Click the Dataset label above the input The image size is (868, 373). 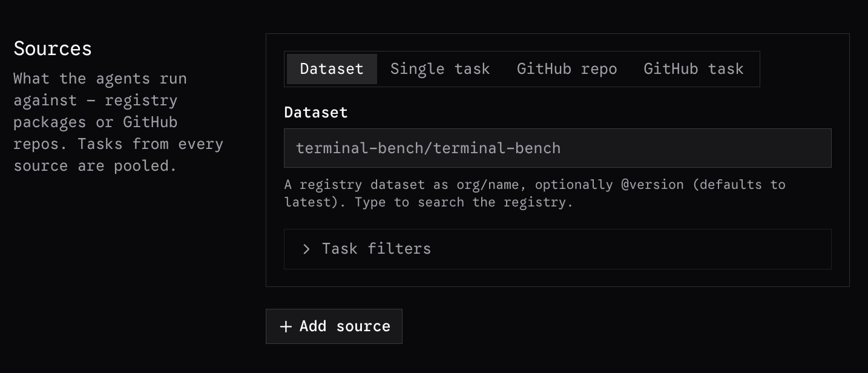click(316, 112)
